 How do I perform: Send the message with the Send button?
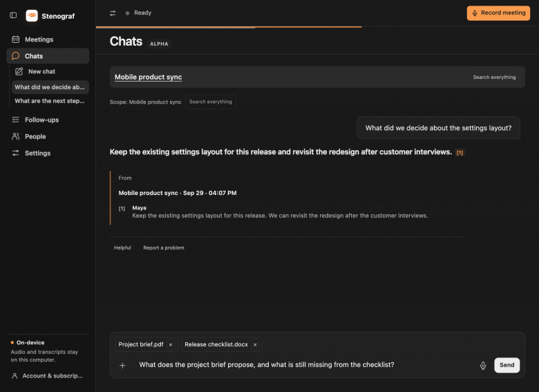coord(507,365)
